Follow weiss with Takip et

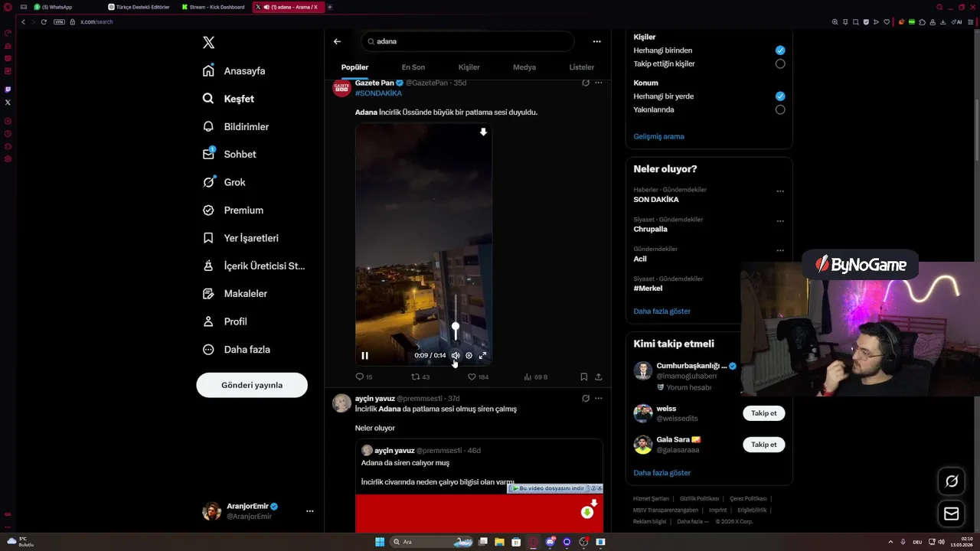point(763,413)
